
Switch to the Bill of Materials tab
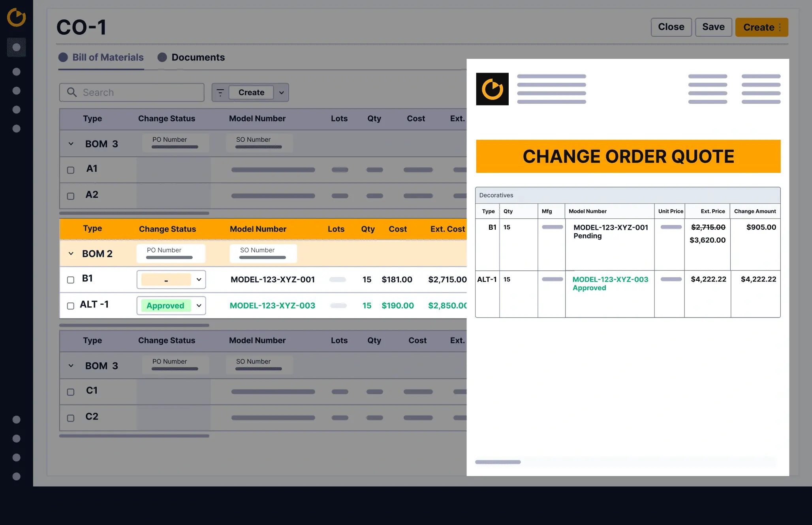(x=101, y=57)
